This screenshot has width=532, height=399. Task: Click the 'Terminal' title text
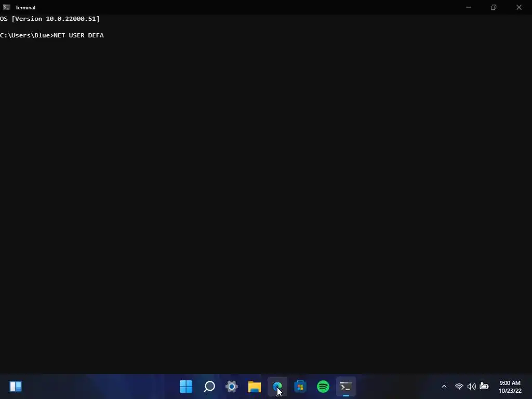(x=25, y=7)
